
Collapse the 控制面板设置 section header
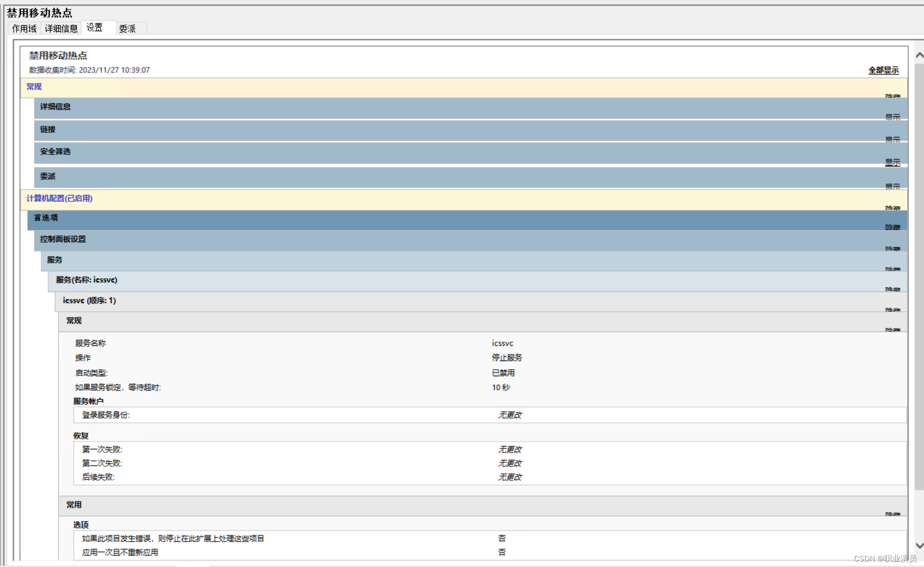coord(63,239)
